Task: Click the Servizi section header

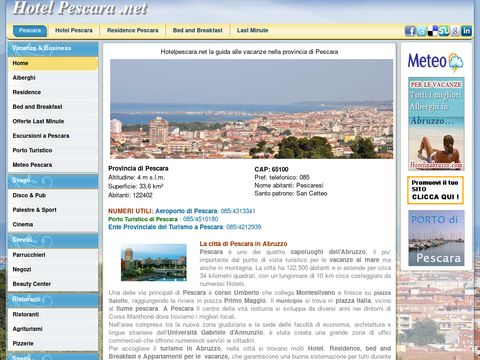Action: pyautogui.click(x=53, y=240)
